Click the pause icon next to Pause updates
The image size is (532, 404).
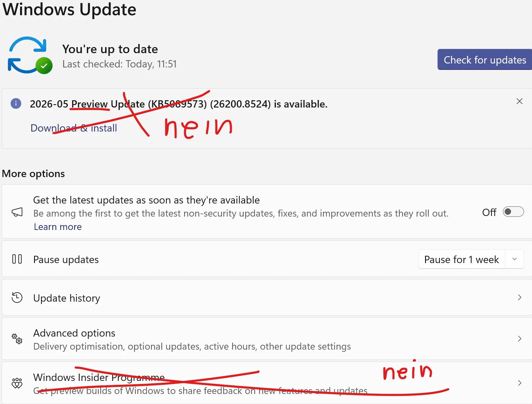pos(17,259)
